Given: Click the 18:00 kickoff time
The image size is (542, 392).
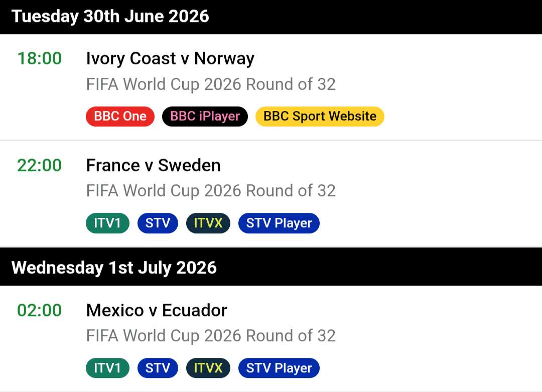Looking at the screenshot, I should [x=40, y=58].
